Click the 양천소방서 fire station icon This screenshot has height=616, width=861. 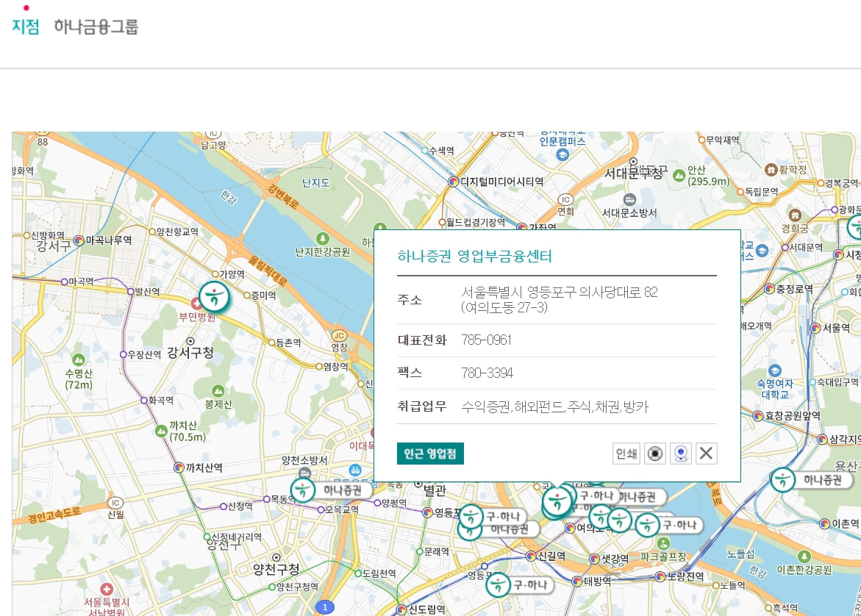[304, 473]
